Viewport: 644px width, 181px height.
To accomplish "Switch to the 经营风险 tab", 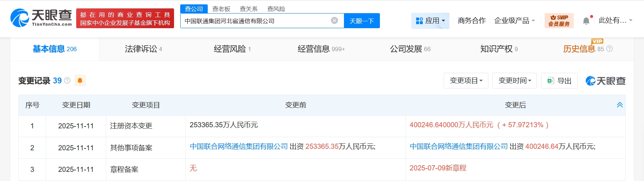I will [x=232, y=49].
